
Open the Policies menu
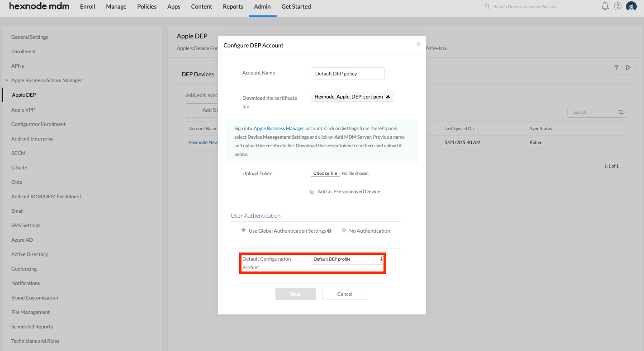point(147,6)
